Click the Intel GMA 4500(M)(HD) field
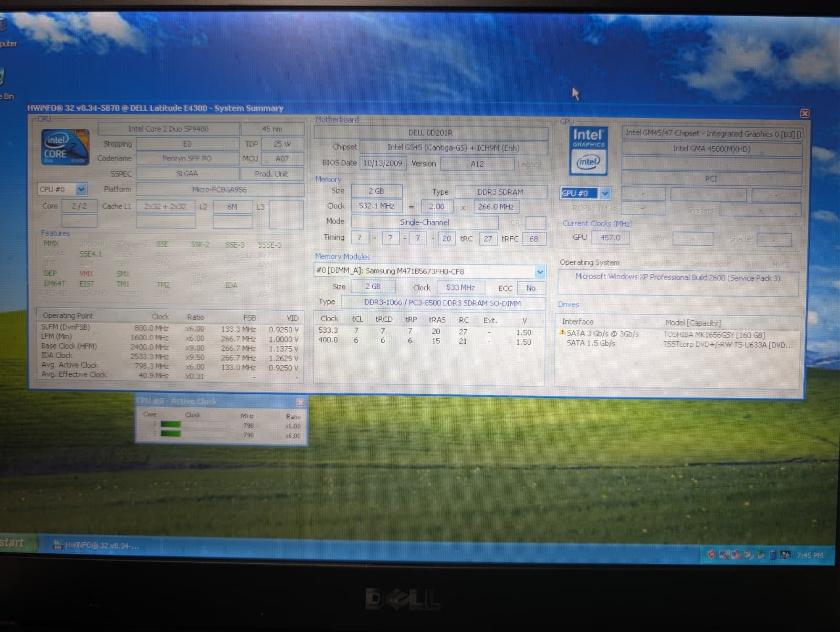The image size is (840, 632). [x=711, y=149]
